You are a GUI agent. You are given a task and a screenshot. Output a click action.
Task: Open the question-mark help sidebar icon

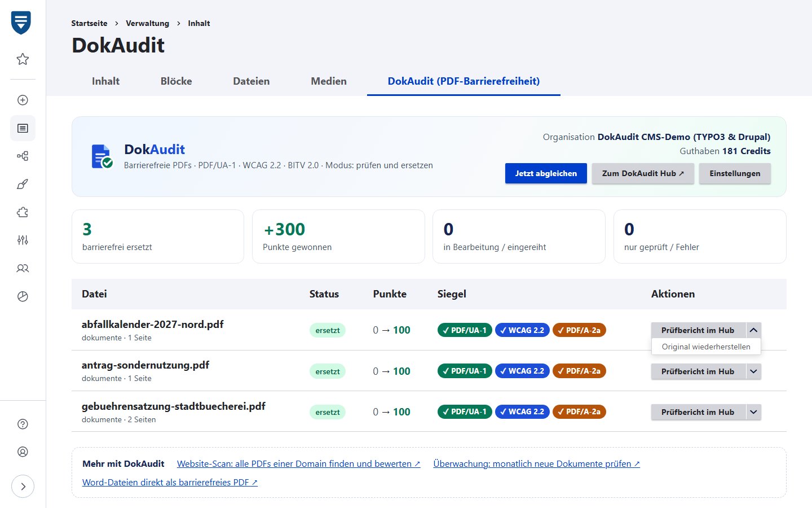tap(23, 424)
